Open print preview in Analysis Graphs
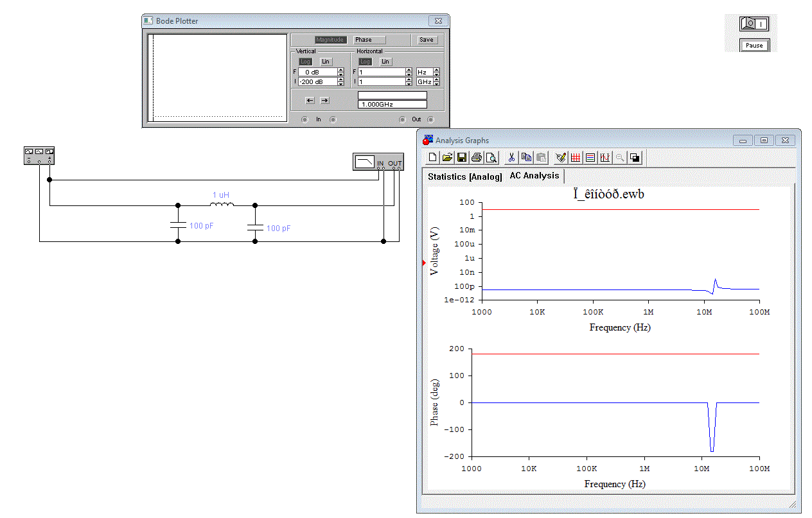This screenshot has height=518, width=812. 491,157
